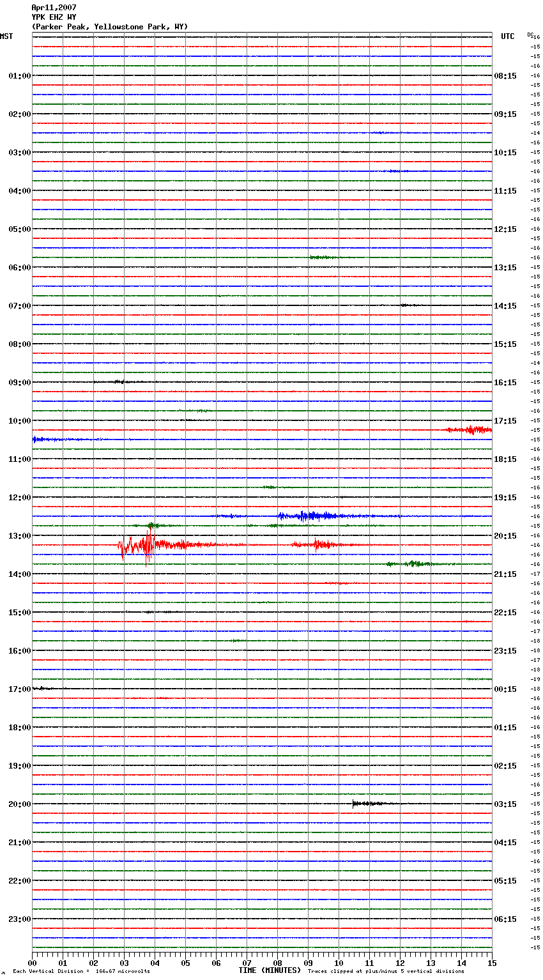Click the 20:15 UTC time label

tap(505, 536)
